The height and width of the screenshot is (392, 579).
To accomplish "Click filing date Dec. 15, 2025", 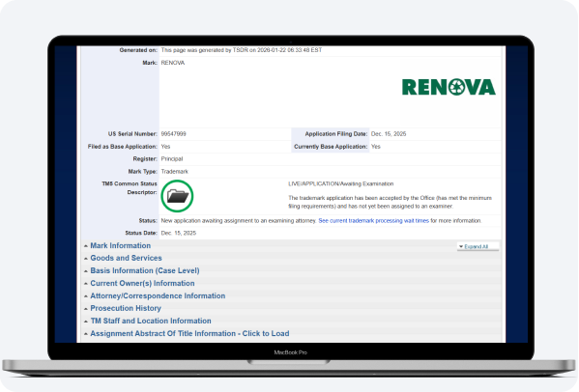I will point(389,134).
